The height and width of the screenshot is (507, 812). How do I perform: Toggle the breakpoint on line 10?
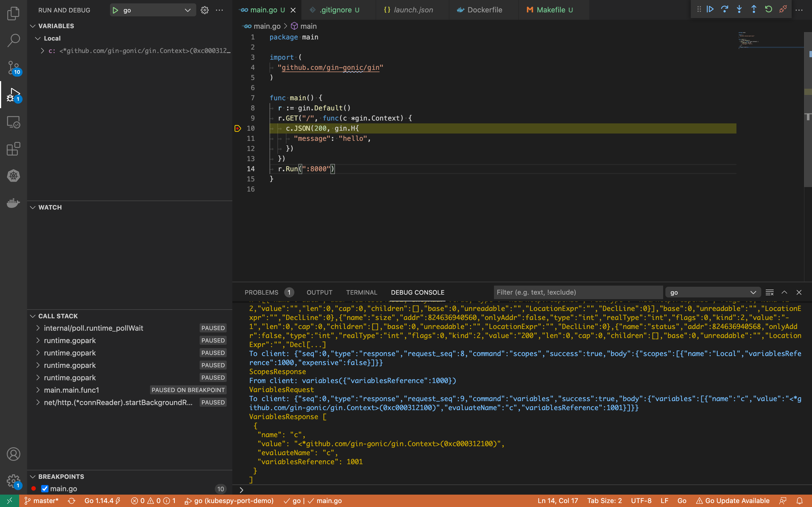(238, 128)
